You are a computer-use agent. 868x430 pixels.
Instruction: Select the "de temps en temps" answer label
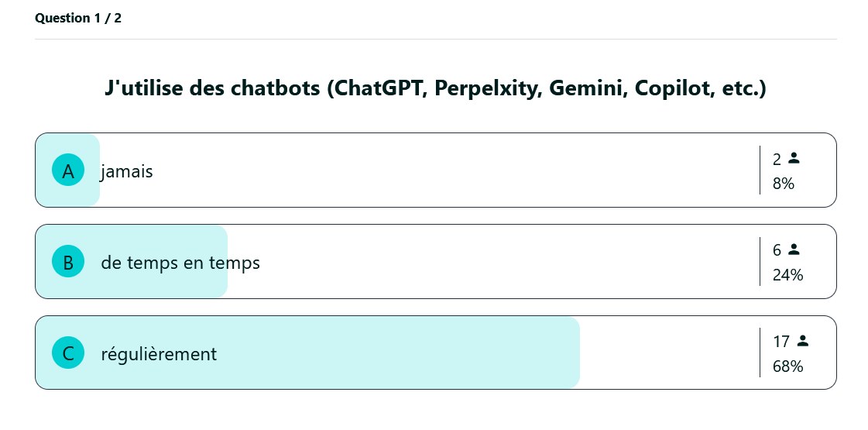(180, 263)
